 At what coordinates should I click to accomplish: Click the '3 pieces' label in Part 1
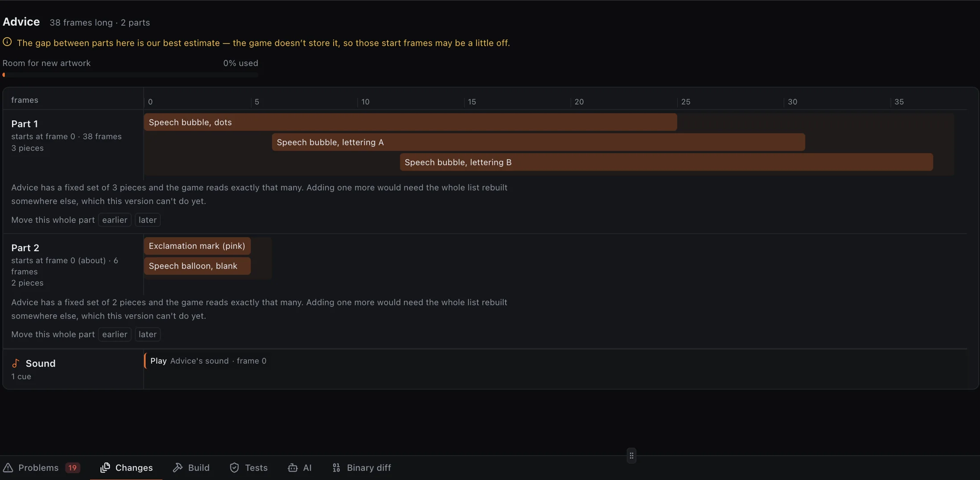point(27,148)
